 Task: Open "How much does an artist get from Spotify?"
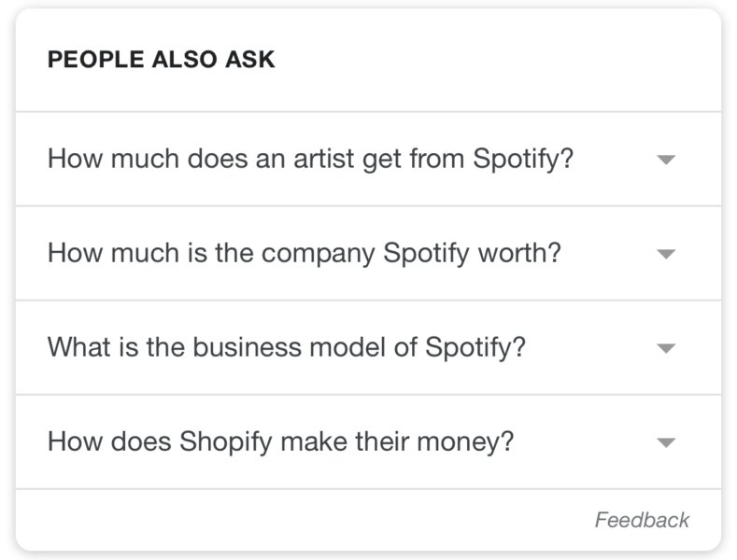click(x=309, y=159)
